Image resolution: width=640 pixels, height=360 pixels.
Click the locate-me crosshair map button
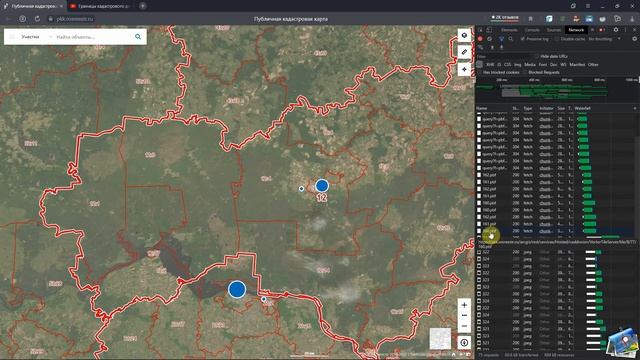464,69
